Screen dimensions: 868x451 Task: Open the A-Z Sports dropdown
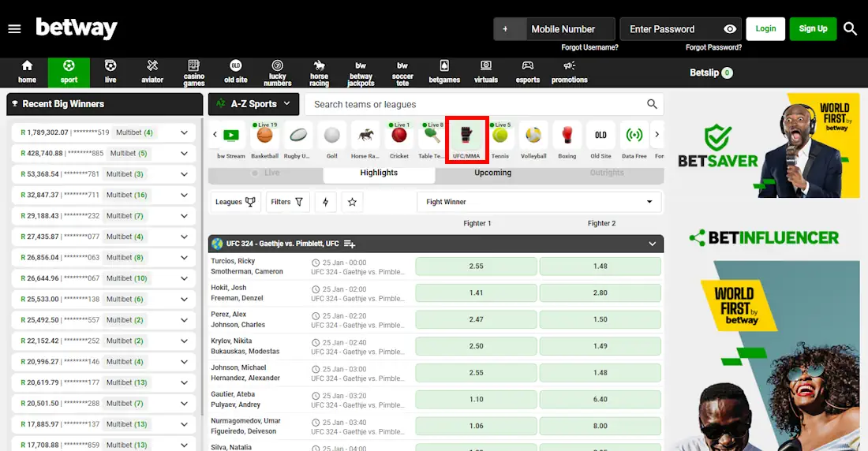(253, 103)
